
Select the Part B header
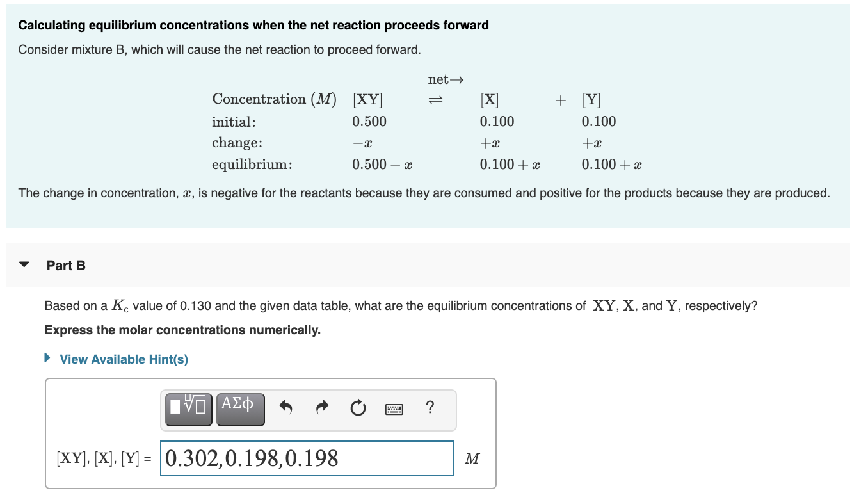click(x=67, y=265)
